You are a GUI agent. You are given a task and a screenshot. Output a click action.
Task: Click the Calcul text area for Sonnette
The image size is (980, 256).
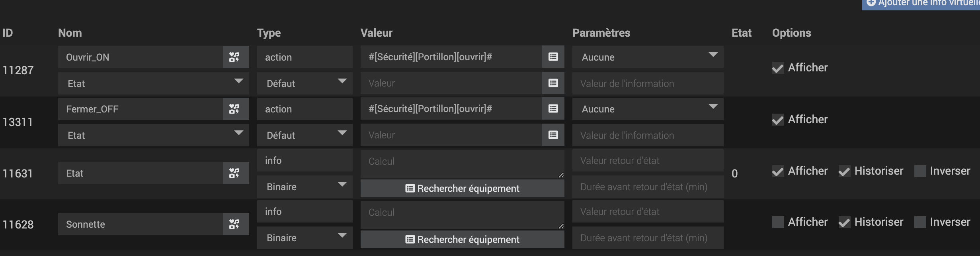[462, 215]
